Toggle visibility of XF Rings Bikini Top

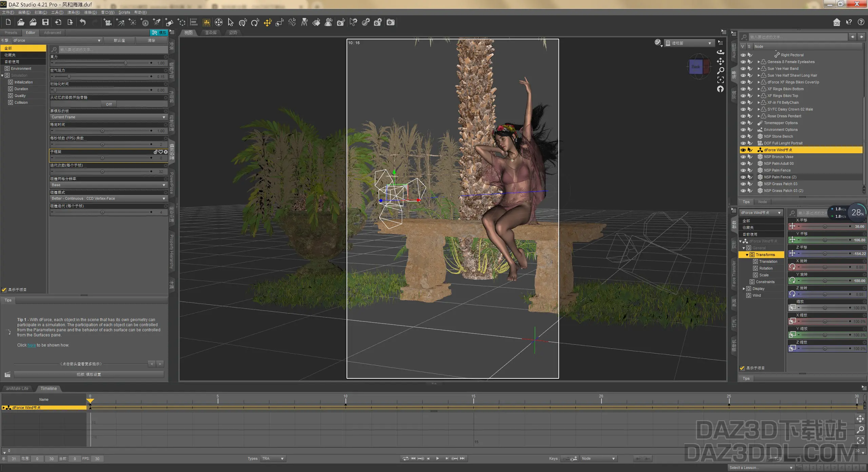click(743, 96)
